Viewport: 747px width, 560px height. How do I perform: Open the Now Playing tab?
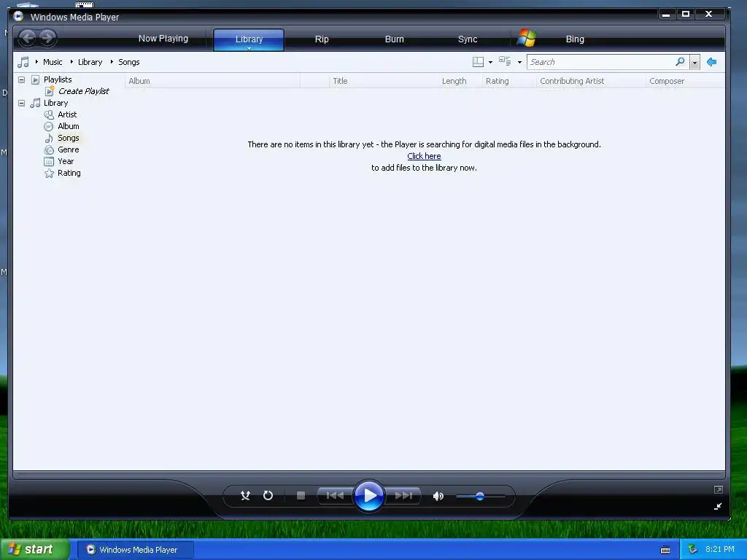(163, 39)
